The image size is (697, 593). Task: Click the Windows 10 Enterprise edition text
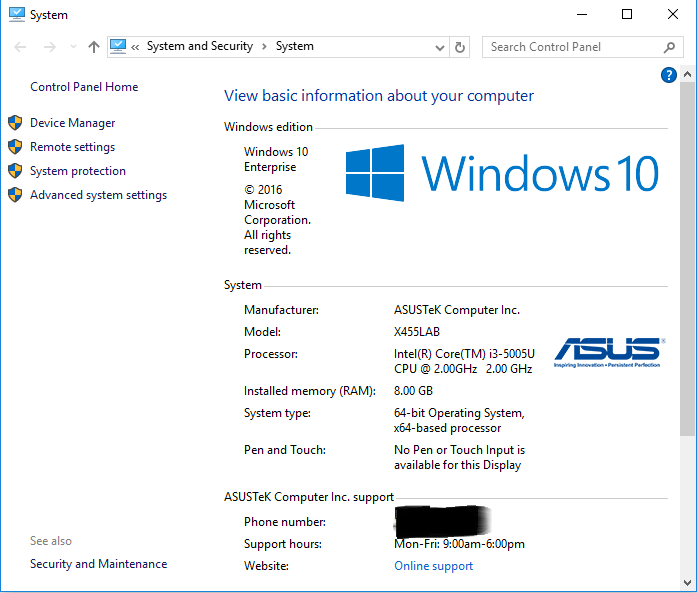pos(276,159)
